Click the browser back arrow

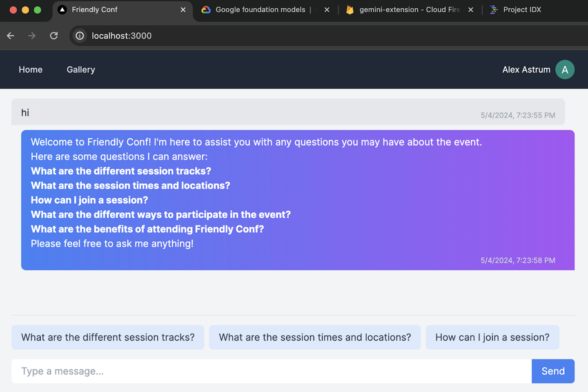11,36
